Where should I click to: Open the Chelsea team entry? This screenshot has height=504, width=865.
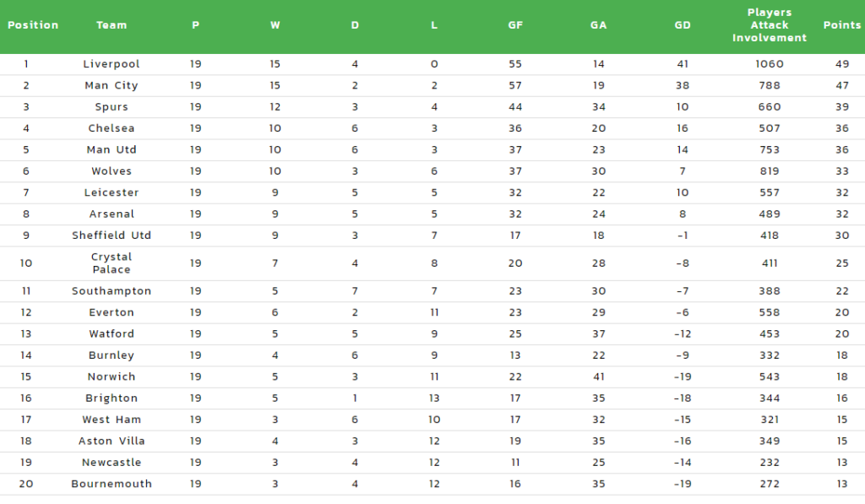[112, 128]
